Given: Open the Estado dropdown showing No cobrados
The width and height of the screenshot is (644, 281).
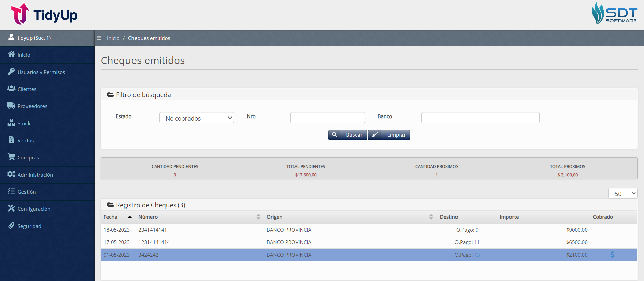Looking at the screenshot, I should [x=197, y=118].
